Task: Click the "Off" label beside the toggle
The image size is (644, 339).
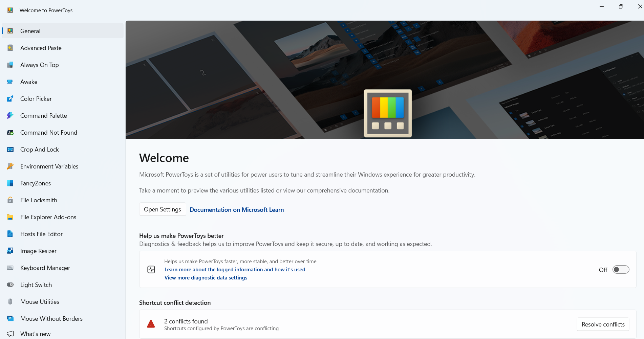Action: pyautogui.click(x=603, y=270)
